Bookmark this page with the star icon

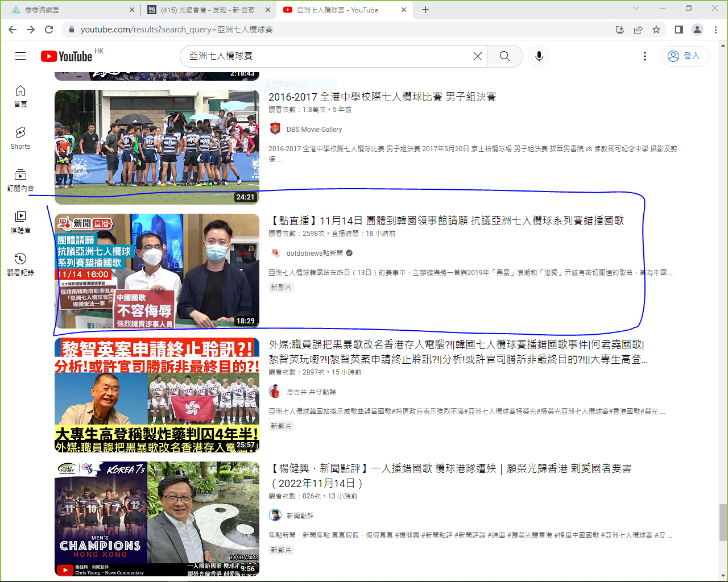pos(656,30)
